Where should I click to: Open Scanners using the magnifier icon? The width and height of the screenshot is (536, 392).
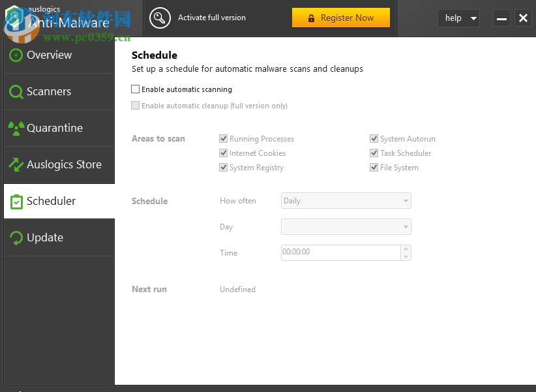[16, 91]
